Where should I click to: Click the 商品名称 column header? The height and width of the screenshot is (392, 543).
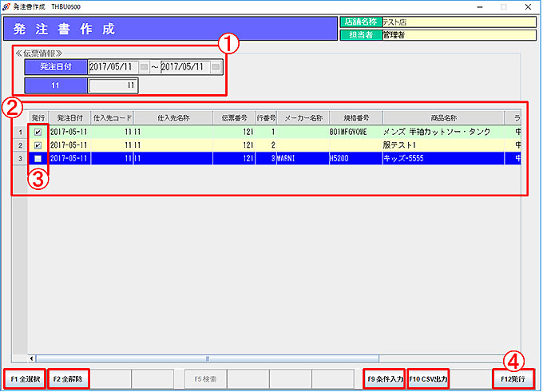pos(442,118)
